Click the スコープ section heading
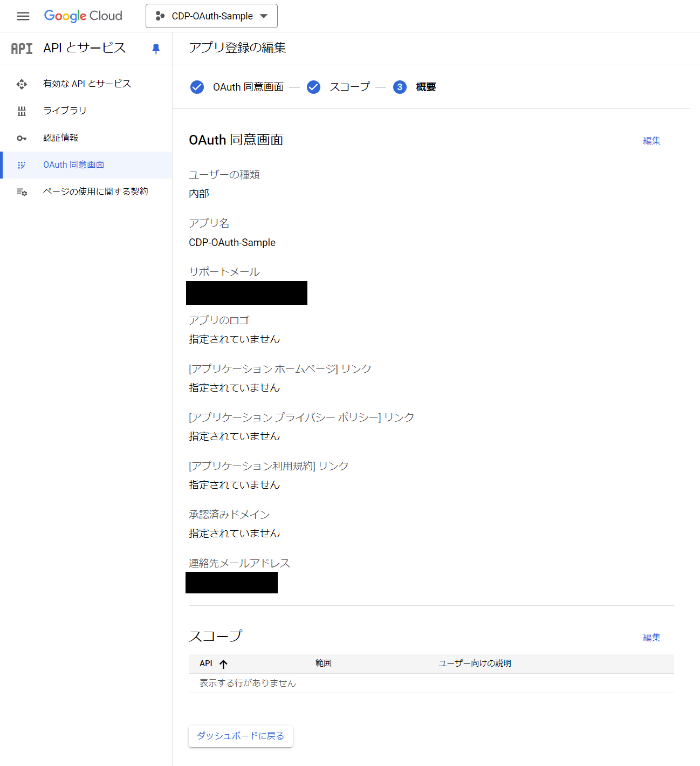This screenshot has width=700, height=766. 215,637
